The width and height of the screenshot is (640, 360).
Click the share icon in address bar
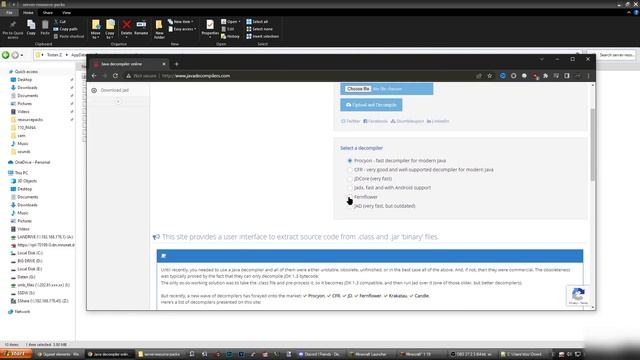pyautogui.click(x=479, y=76)
